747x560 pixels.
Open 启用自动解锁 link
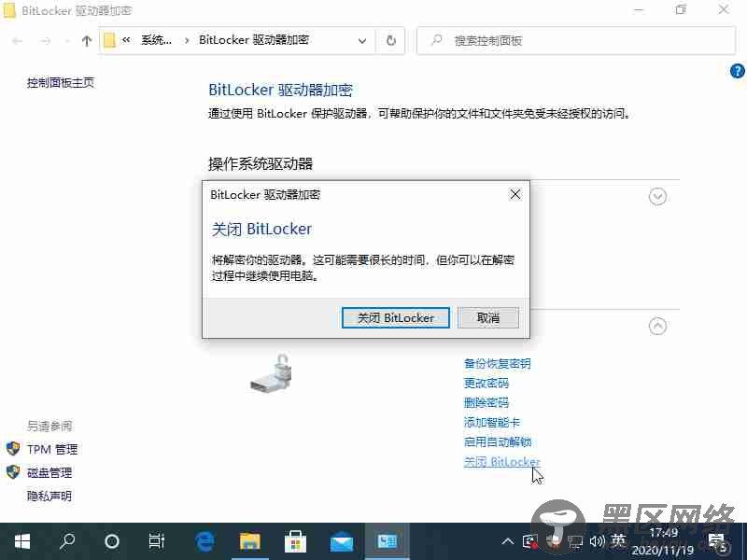coord(498,441)
